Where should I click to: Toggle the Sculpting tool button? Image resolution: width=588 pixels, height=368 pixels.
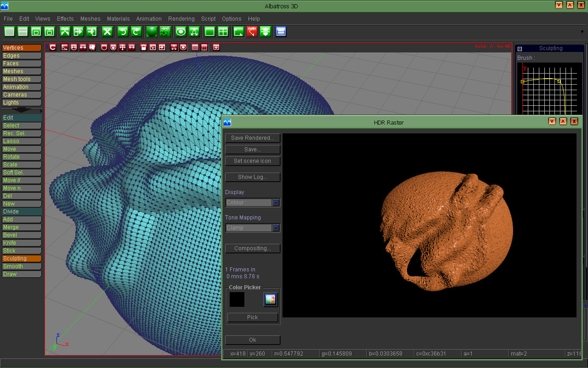click(22, 259)
